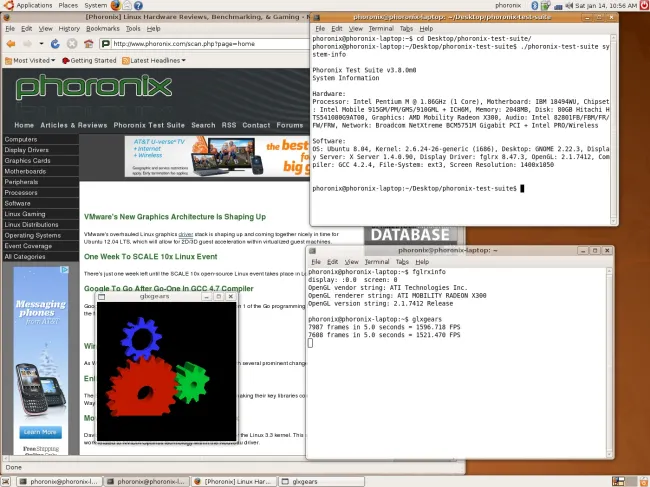Open Firefox Bookmarks menu
Viewport: 650px width, 487px height.
coord(102,29)
